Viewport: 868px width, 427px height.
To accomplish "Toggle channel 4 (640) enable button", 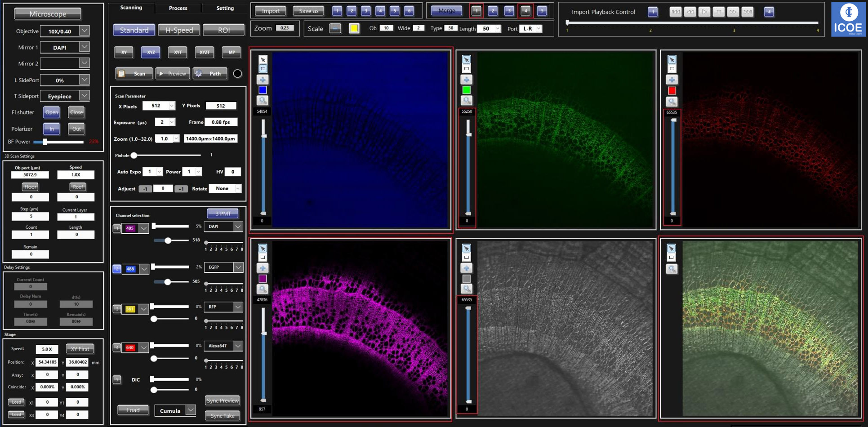I will tap(117, 347).
